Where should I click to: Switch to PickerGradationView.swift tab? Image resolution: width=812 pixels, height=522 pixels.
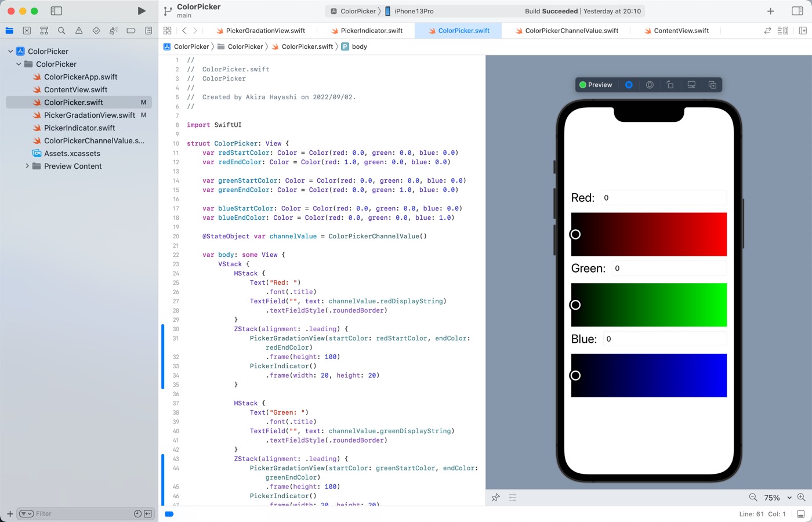tap(260, 31)
